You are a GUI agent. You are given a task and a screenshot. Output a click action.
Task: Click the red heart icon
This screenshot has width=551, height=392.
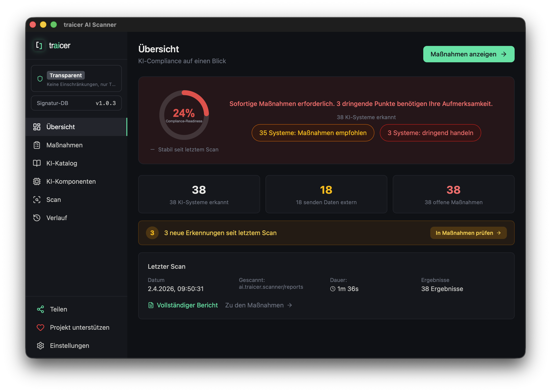40,328
